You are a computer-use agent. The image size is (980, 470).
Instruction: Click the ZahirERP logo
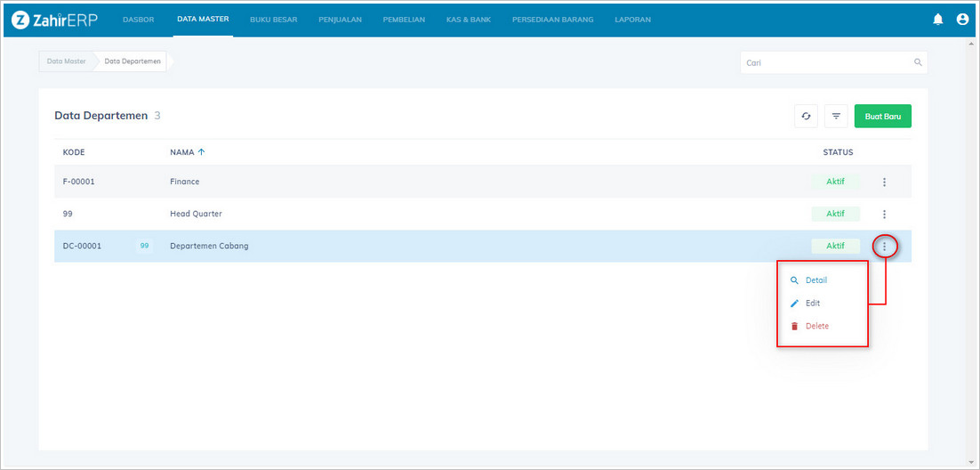55,19
